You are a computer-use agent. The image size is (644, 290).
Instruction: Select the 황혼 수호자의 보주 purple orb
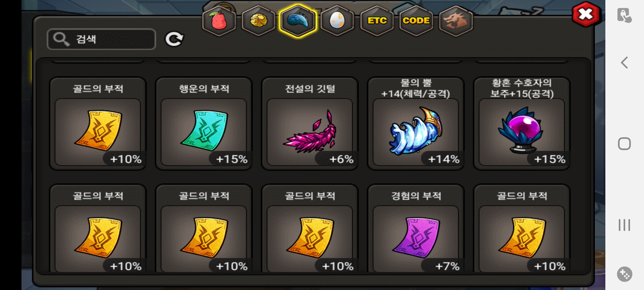tap(522, 124)
